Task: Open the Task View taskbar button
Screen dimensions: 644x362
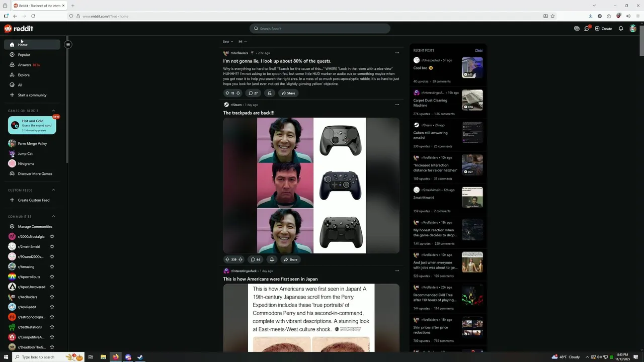Action: pos(91,357)
